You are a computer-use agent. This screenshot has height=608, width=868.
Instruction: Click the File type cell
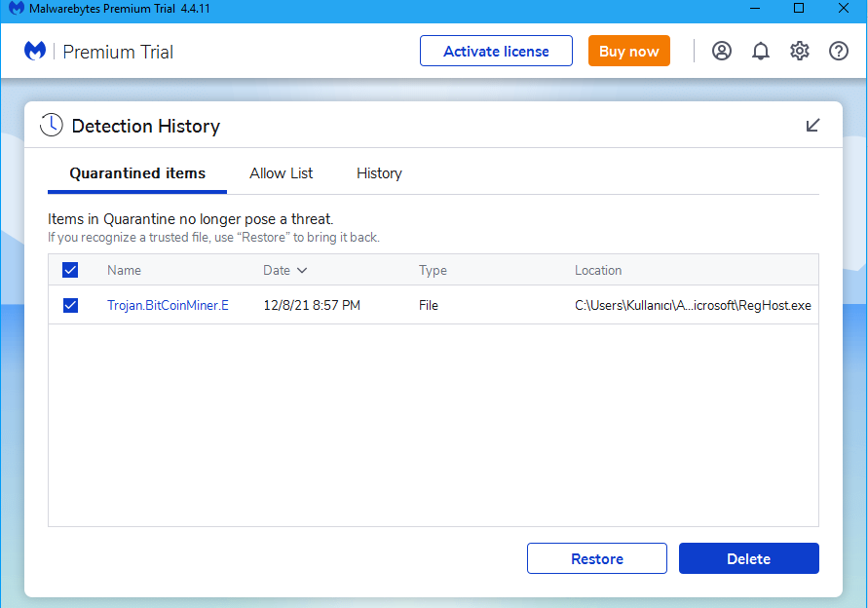click(x=429, y=305)
